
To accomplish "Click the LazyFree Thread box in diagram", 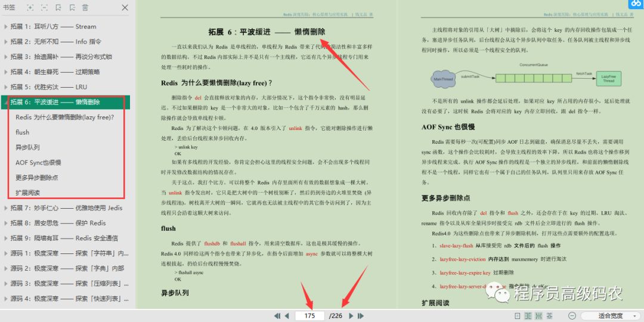I will pyautogui.click(x=609, y=79).
